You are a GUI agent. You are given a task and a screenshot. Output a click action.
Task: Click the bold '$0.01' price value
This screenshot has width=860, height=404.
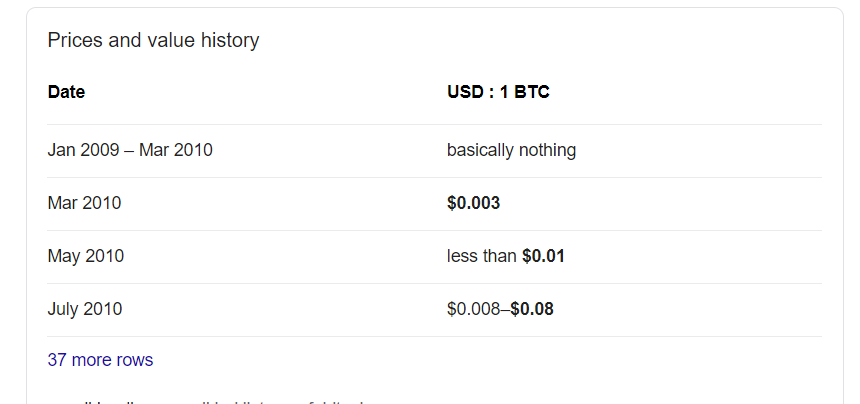pyautogui.click(x=543, y=256)
